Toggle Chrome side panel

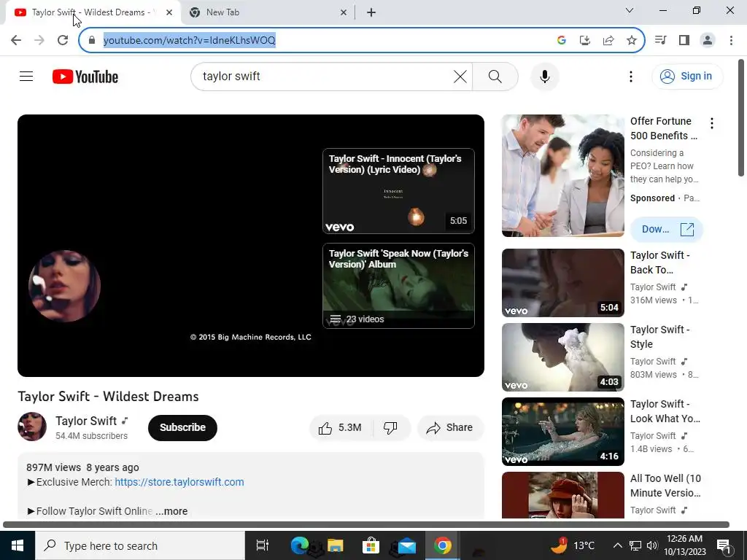click(x=684, y=40)
